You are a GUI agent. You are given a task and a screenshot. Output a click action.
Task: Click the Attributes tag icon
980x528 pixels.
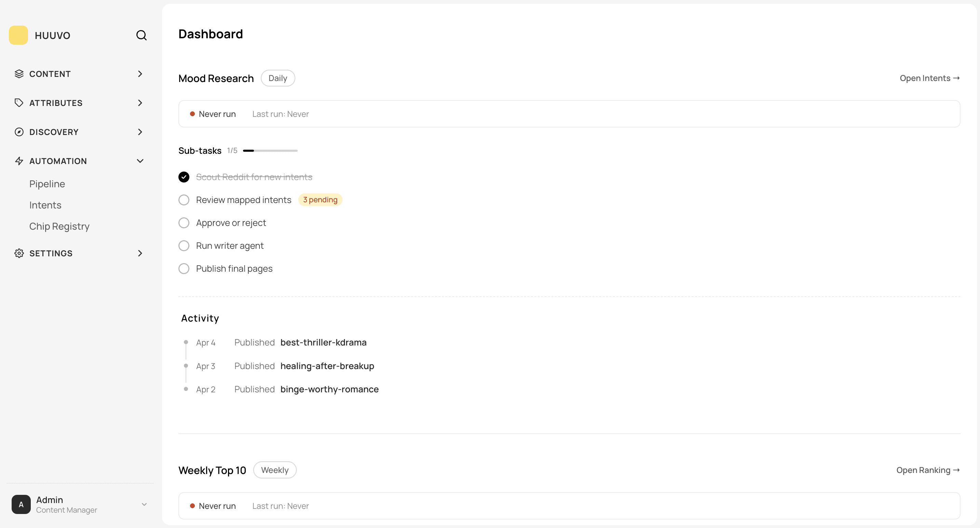pyautogui.click(x=19, y=103)
